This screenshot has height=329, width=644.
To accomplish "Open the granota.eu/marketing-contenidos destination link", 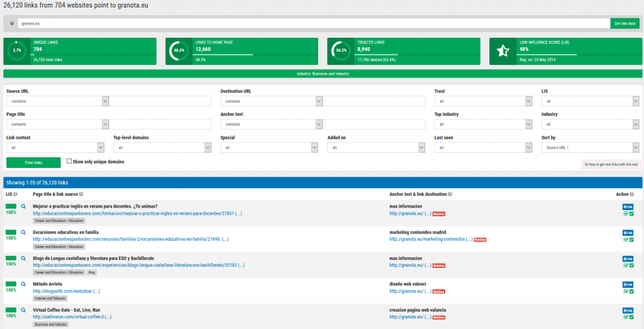I will 431,239.
